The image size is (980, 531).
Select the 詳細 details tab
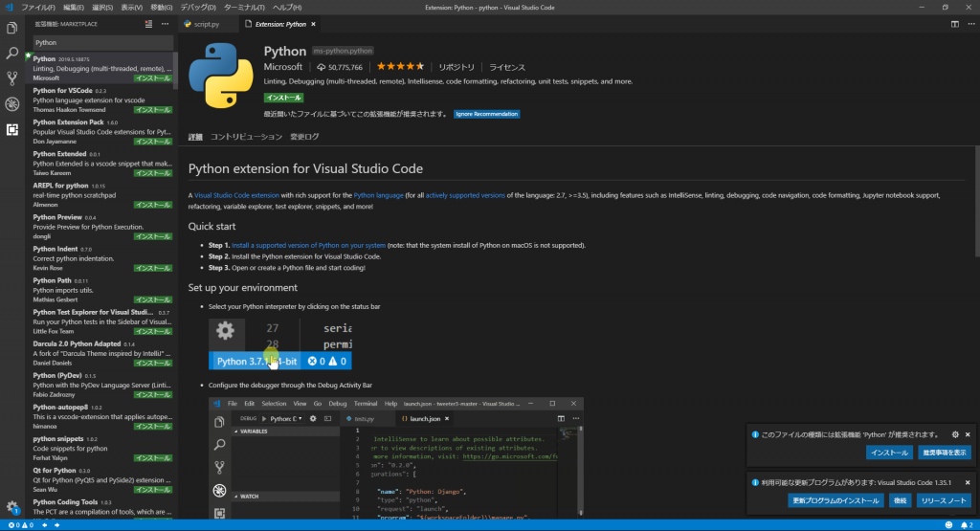[x=195, y=137]
